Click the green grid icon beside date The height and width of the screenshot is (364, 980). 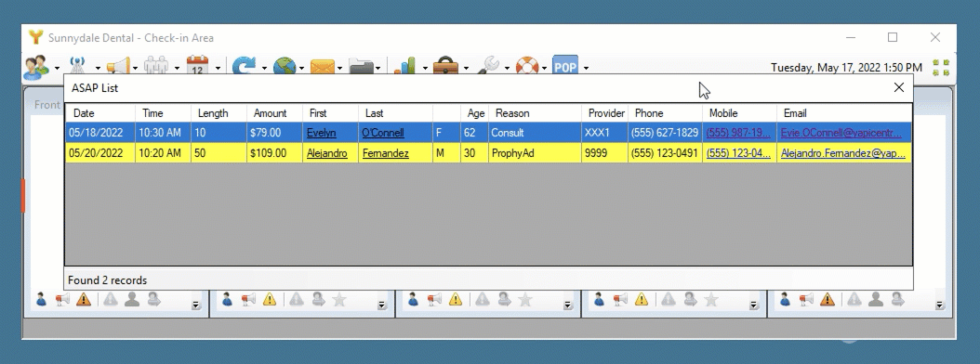pos(941,68)
